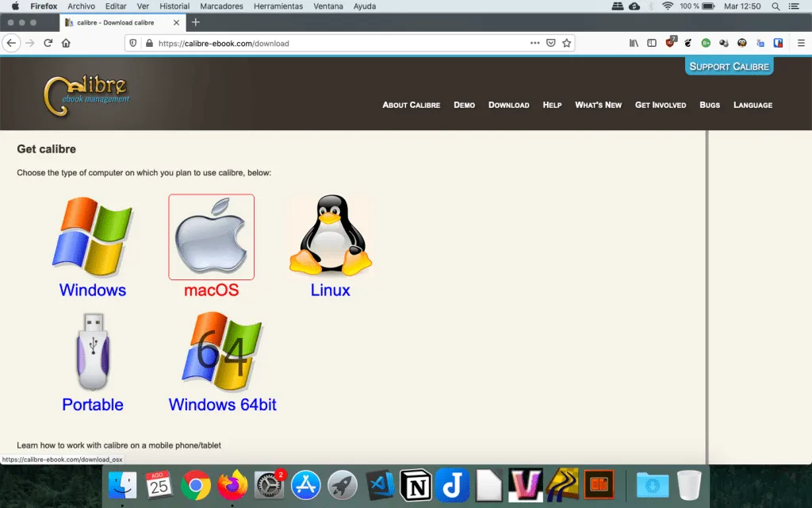This screenshot has height=508, width=812.
Task: Launch Notion from the dock
Action: 416,485
